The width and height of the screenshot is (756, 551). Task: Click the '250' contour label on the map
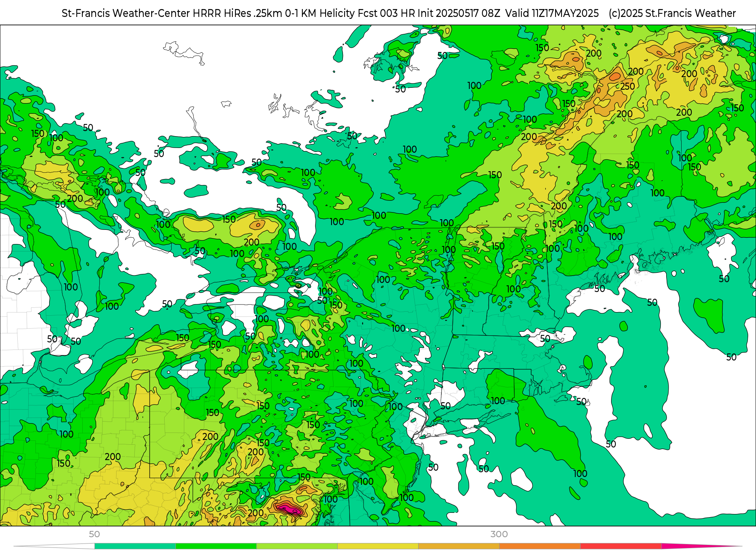pos(628,86)
